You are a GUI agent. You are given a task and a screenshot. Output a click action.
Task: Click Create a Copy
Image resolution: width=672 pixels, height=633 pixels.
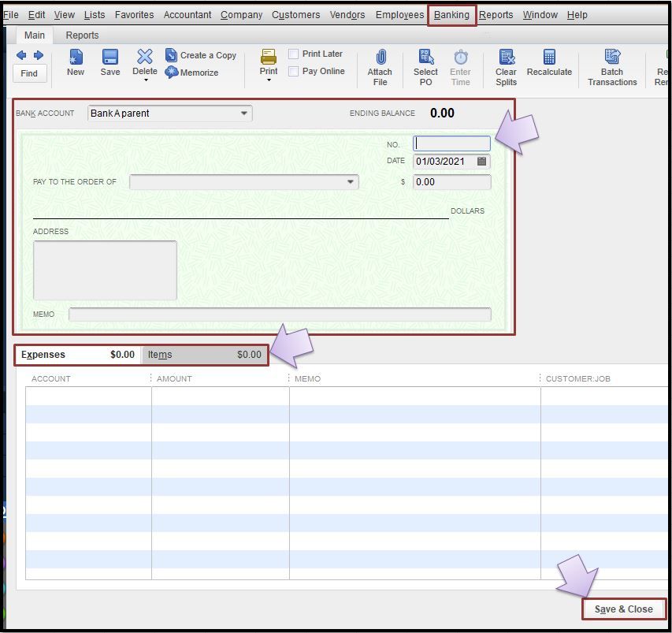pos(201,55)
